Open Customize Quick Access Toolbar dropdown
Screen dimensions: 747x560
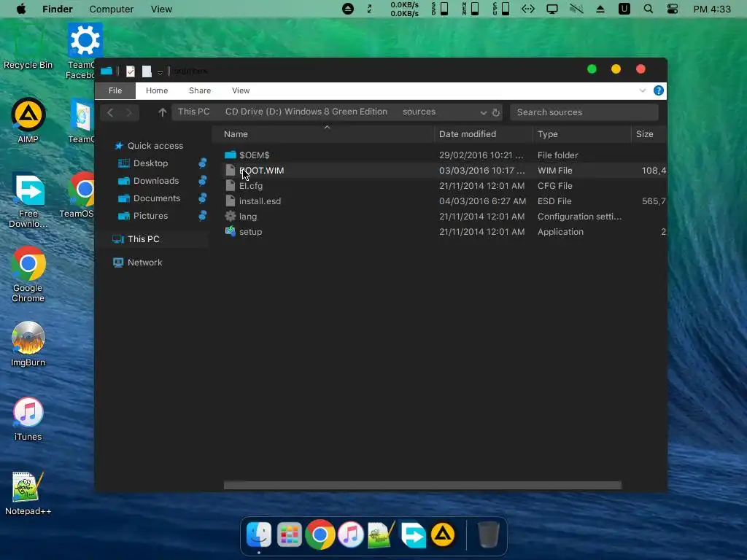160,72
